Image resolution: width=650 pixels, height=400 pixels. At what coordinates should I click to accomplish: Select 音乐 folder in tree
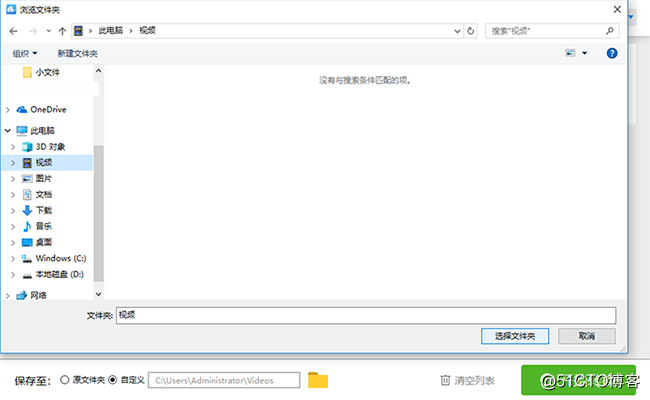[x=44, y=226]
